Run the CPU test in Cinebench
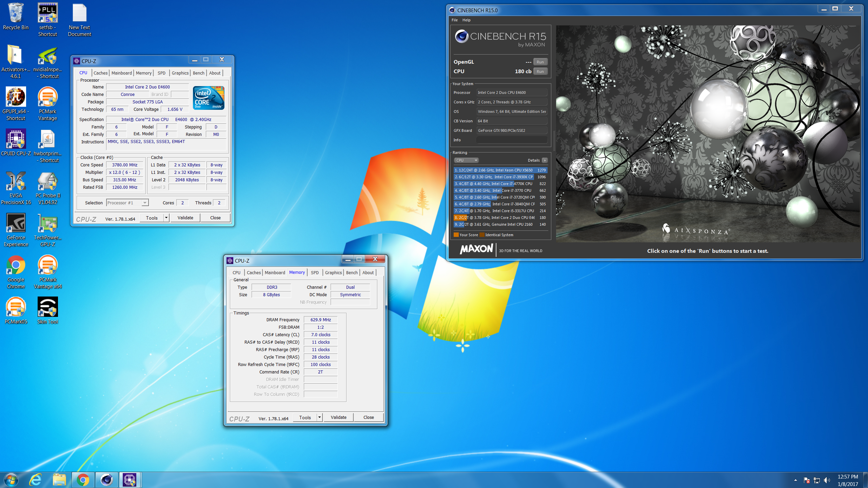Screen dimensions: 868x488 (x=540, y=72)
